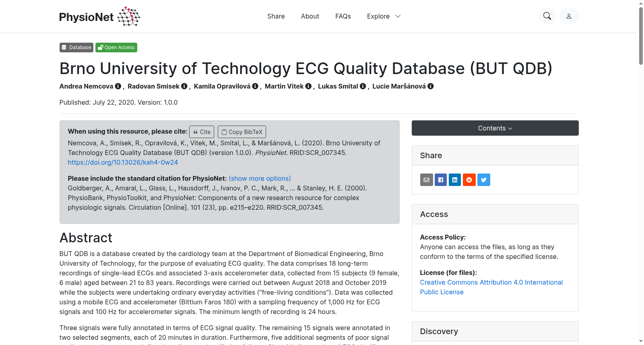644x345 pixels.
Task: Click author name Radovan Smisek
Action: [x=154, y=86]
